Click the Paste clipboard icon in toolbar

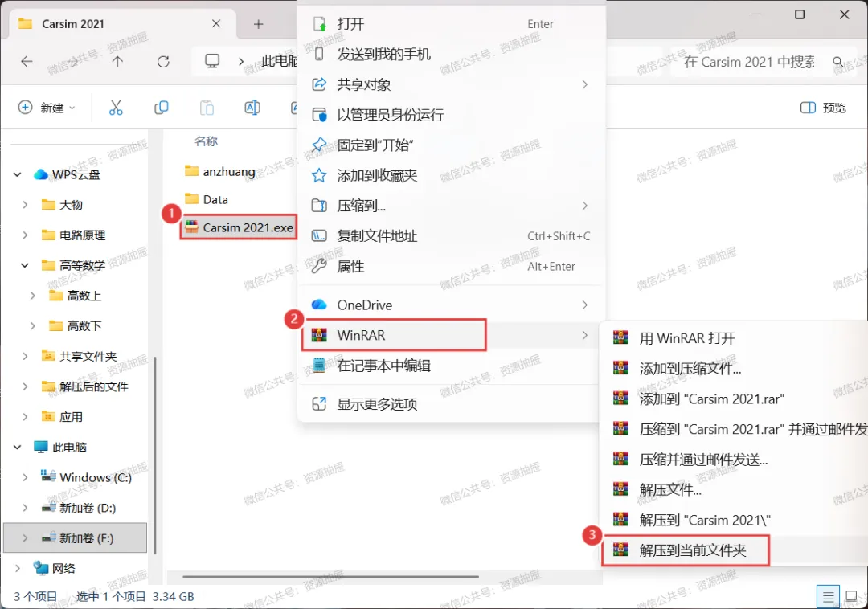click(207, 108)
